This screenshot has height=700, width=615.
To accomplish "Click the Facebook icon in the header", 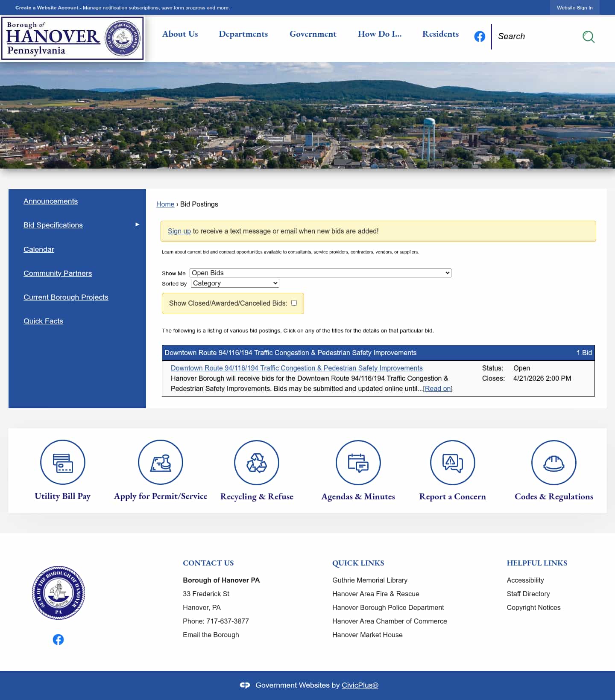I will [480, 37].
